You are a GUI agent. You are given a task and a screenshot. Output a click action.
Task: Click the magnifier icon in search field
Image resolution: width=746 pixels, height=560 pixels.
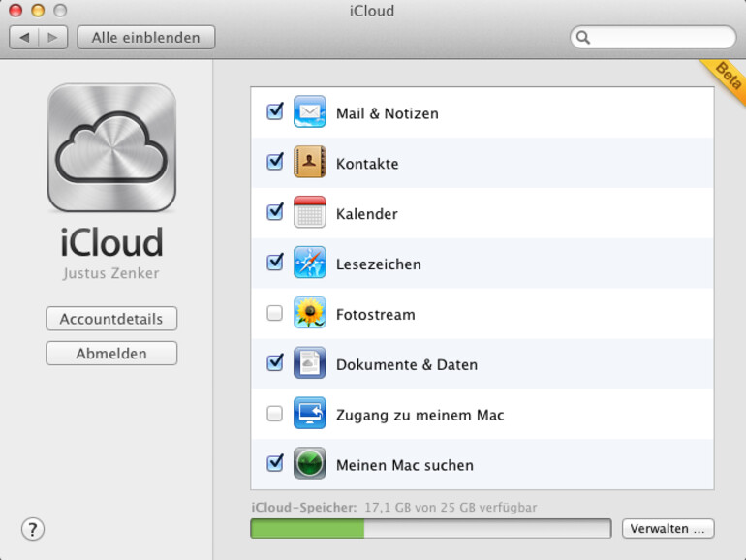coord(583,37)
